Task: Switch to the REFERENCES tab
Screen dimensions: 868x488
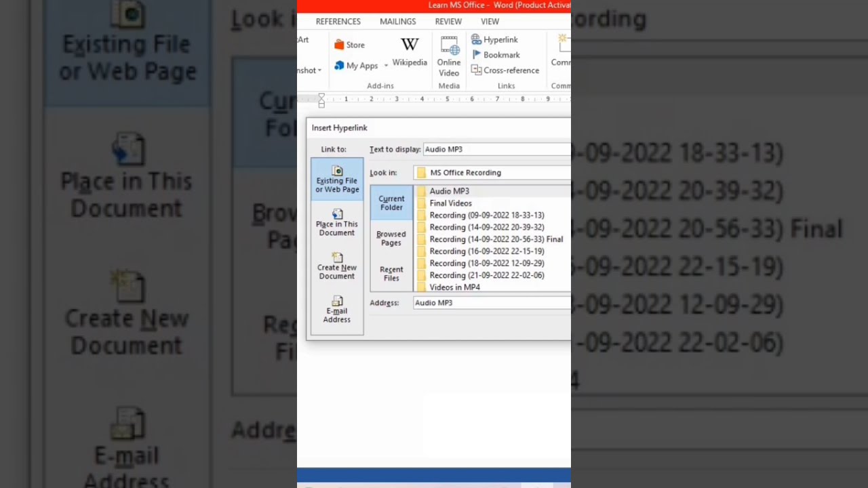Action: pos(338,22)
